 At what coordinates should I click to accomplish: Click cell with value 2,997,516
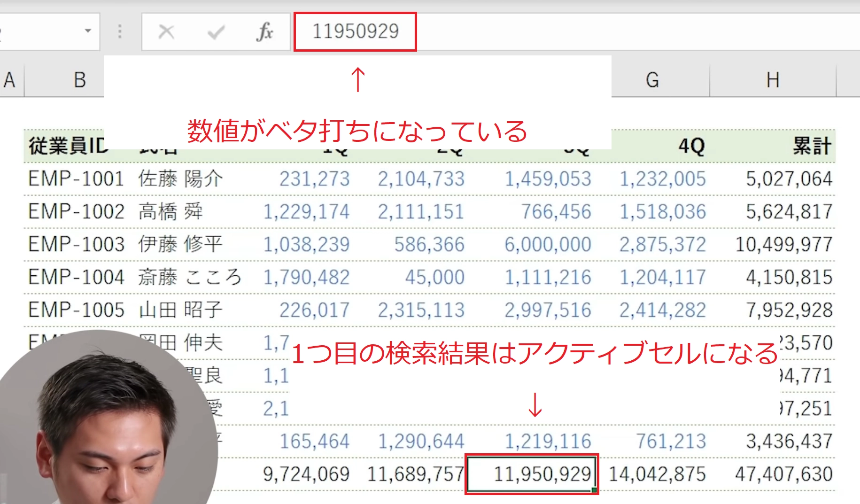tap(548, 310)
